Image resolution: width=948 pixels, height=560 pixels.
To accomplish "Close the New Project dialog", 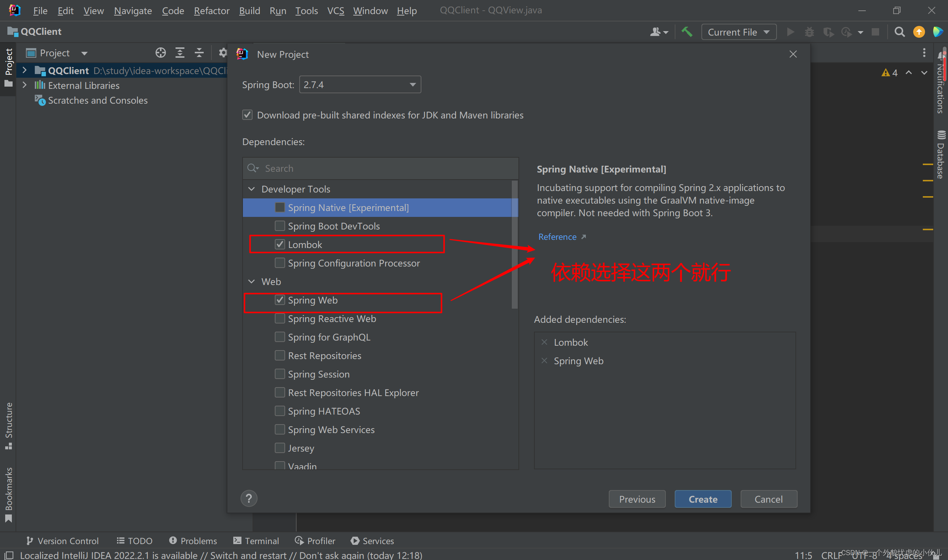I will point(793,54).
